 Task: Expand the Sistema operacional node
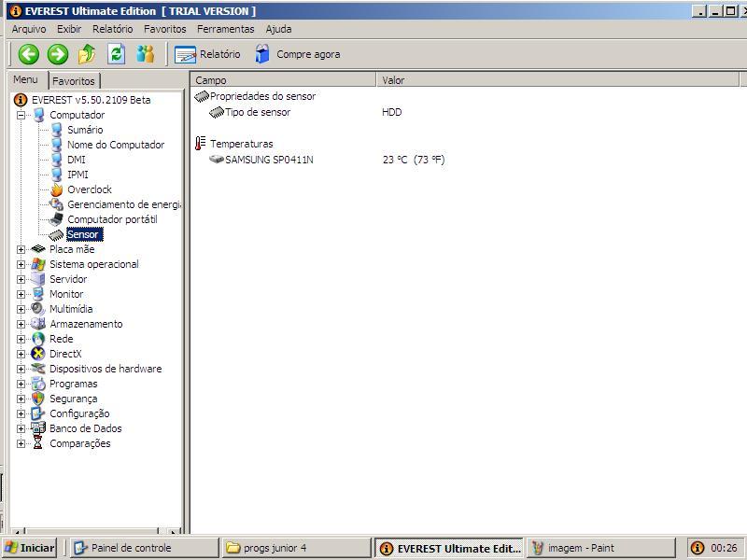click(21, 264)
